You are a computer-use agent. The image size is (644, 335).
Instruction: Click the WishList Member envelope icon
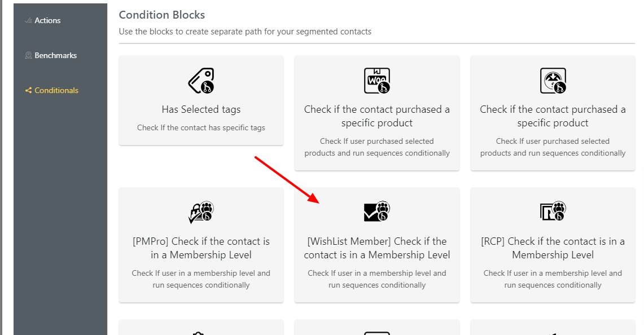pyautogui.click(x=377, y=212)
